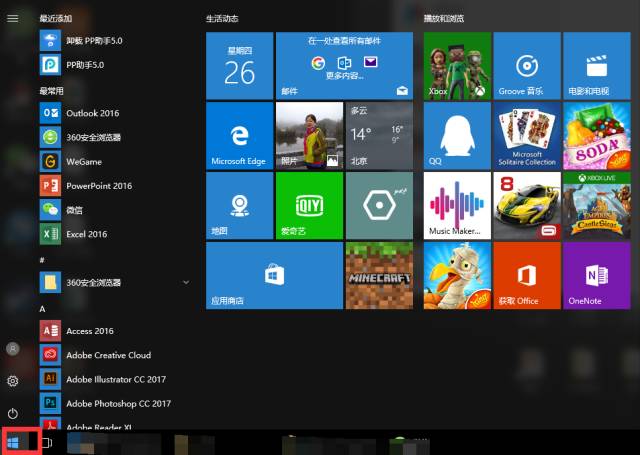Viewport: 640px width, 455px height.
Task: Launch Candy Crush Soda tile
Action: [x=597, y=136]
